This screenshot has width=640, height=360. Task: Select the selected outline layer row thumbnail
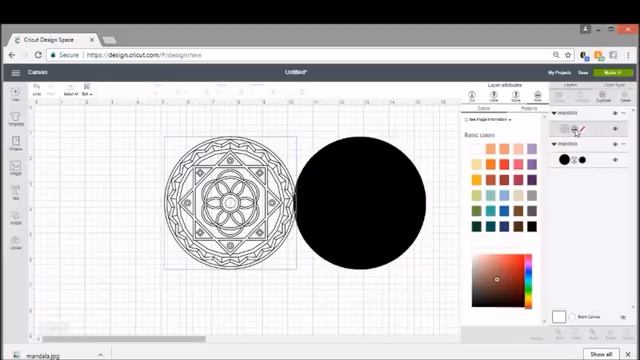(564, 129)
